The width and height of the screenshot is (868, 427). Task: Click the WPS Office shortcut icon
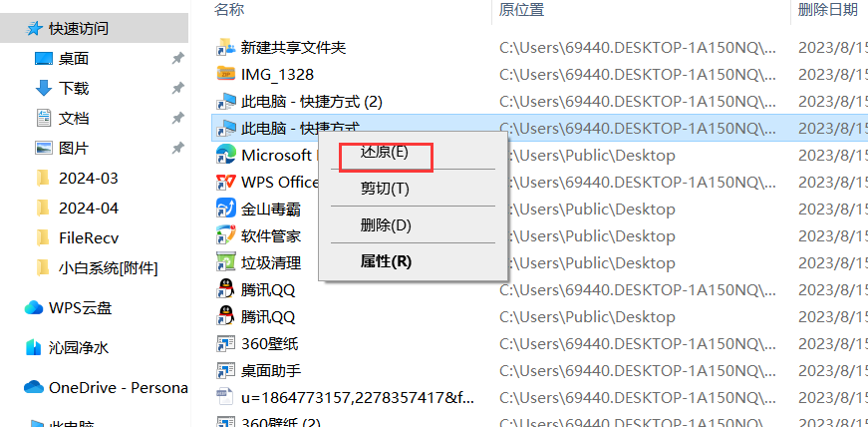(x=225, y=182)
